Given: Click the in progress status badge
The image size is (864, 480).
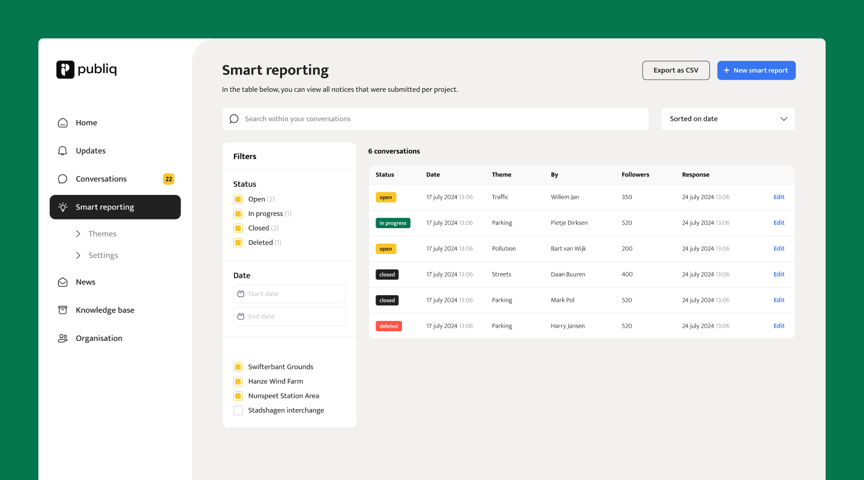Looking at the screenshot, I should (x=393, y=223).
